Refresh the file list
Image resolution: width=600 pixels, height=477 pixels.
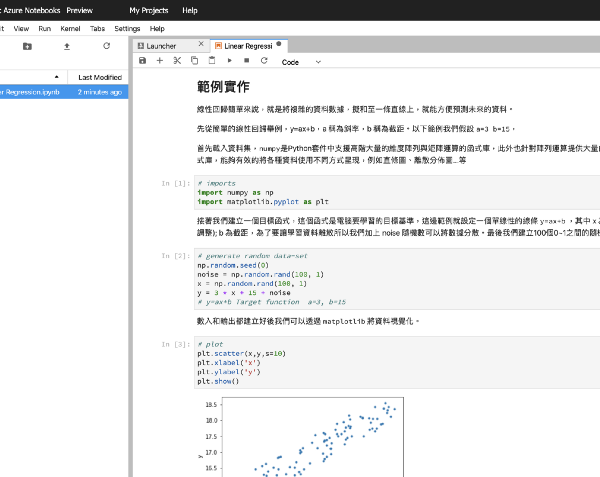click(106, 46)
